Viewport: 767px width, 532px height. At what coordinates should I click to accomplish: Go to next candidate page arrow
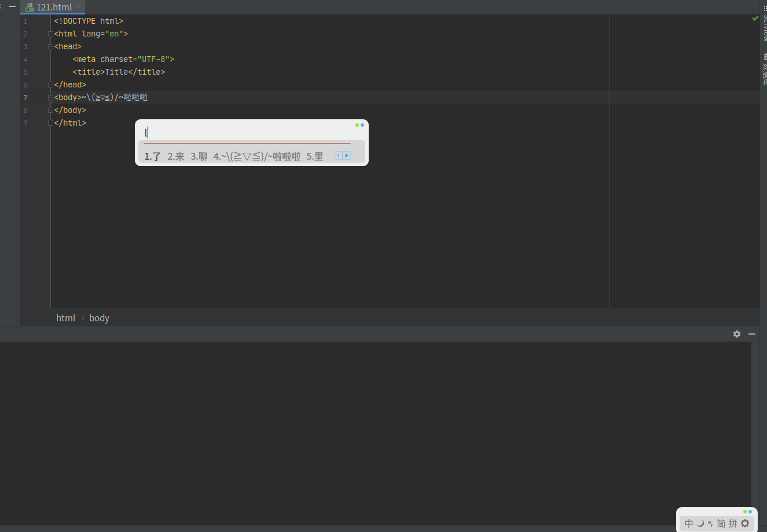click(x=347, y=156)
